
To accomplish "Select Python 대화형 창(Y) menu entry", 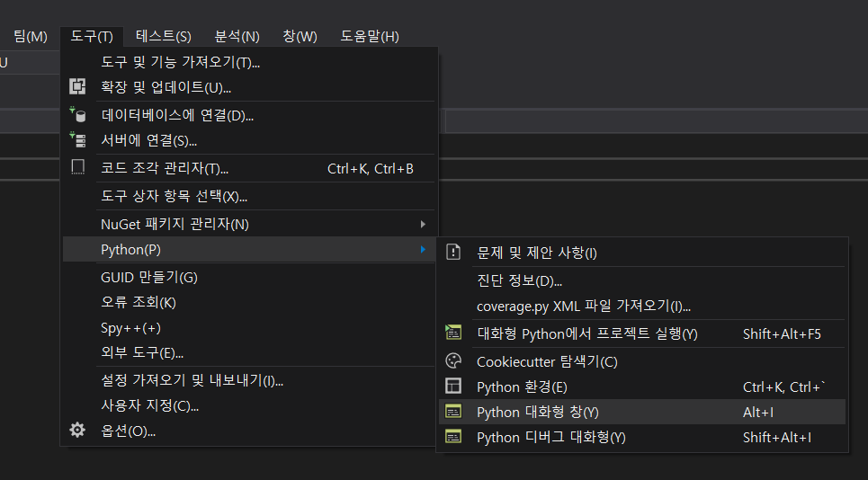I will click(537, 412).
